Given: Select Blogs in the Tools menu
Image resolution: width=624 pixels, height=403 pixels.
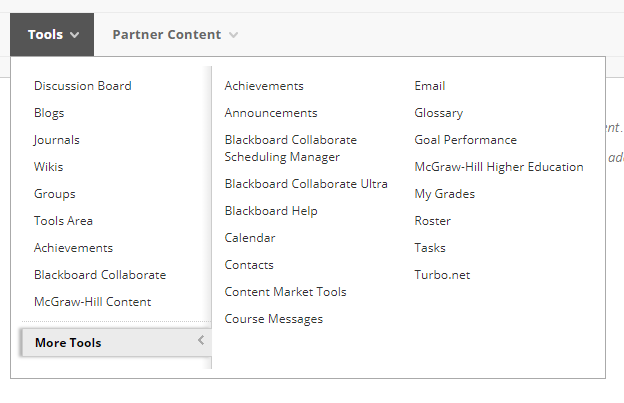Looking at the screenshot, I should click(x=49, y=113).
